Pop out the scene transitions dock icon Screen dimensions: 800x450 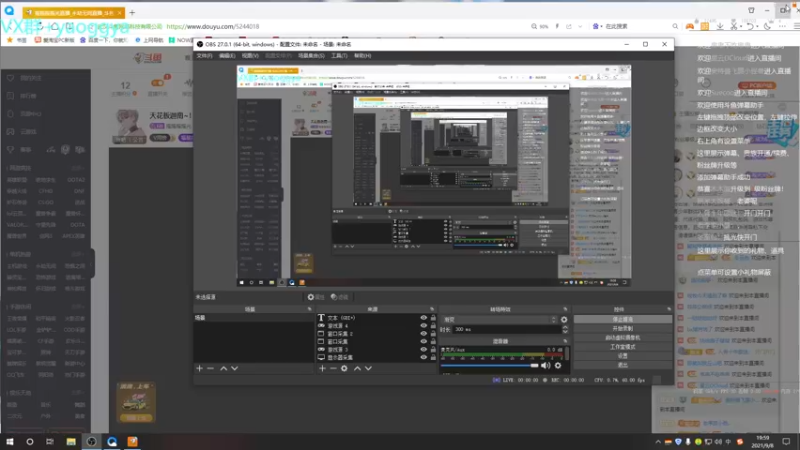point(565,309)
